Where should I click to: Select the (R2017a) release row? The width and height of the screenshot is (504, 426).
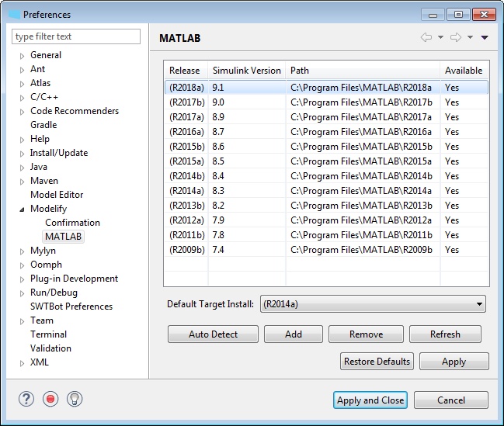327,117
